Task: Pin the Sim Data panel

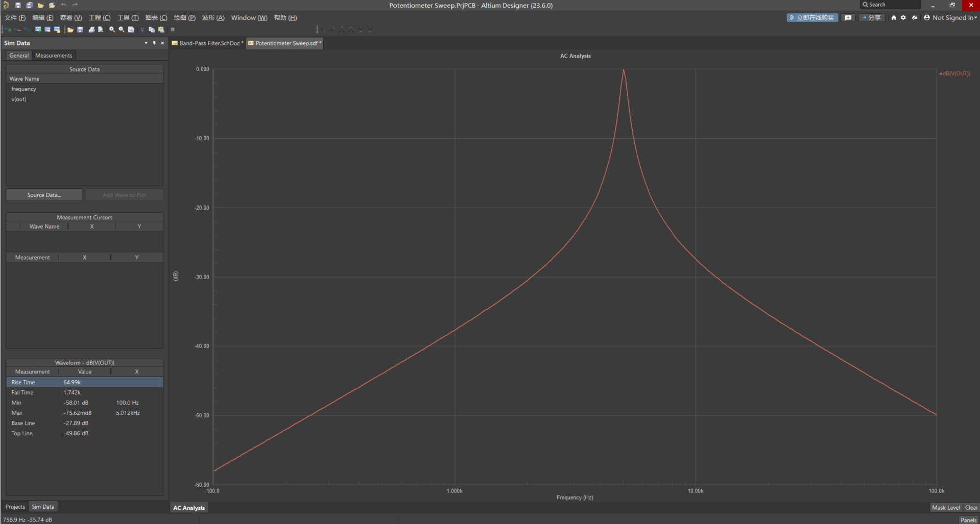Action: pos(154,43)
